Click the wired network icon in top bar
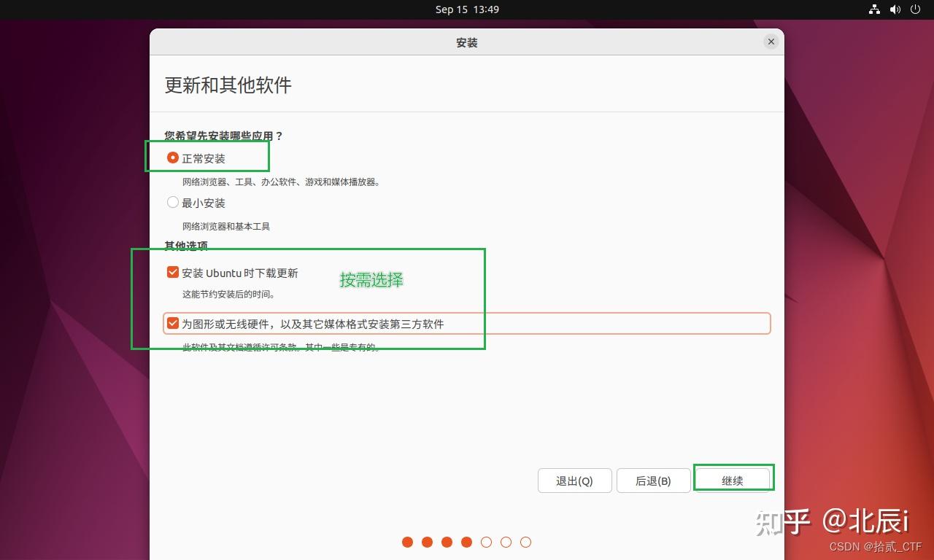 click(x=874, y=9)
